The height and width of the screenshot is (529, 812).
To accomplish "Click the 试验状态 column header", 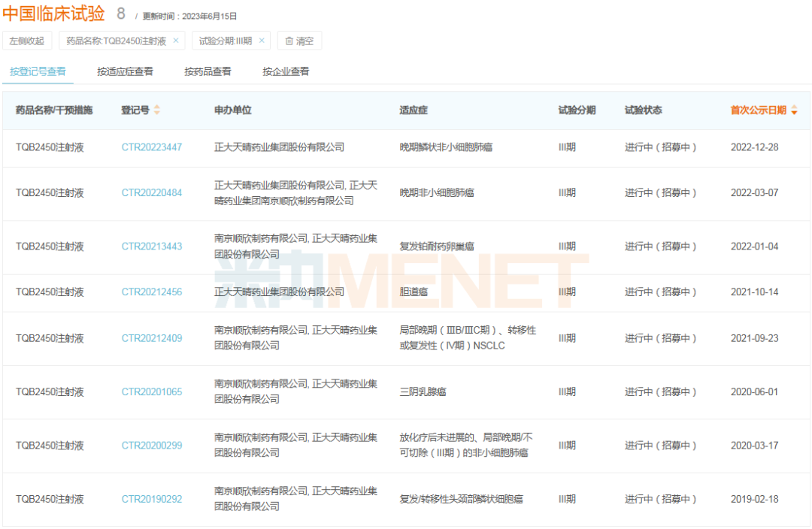I will tap(643, 110).
